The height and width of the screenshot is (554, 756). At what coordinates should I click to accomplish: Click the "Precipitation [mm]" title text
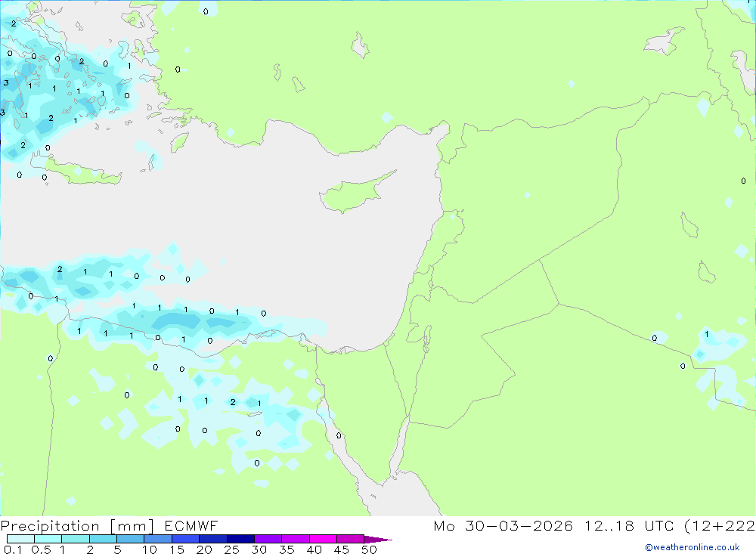[77, 525]
